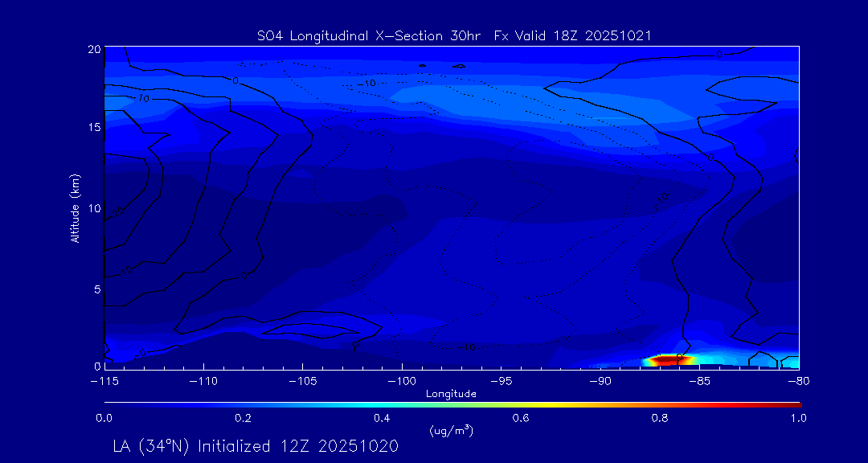The height and width of the screenshot is (463, 868).
Task: Click the -85 longitude tick label
Action: [x=700, y=382]
